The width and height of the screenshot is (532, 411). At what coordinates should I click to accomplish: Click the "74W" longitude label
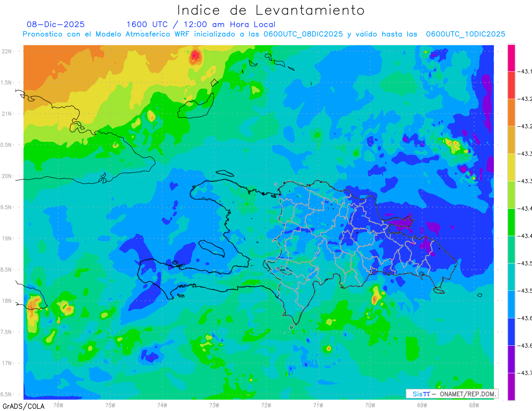tap(162, 404)
